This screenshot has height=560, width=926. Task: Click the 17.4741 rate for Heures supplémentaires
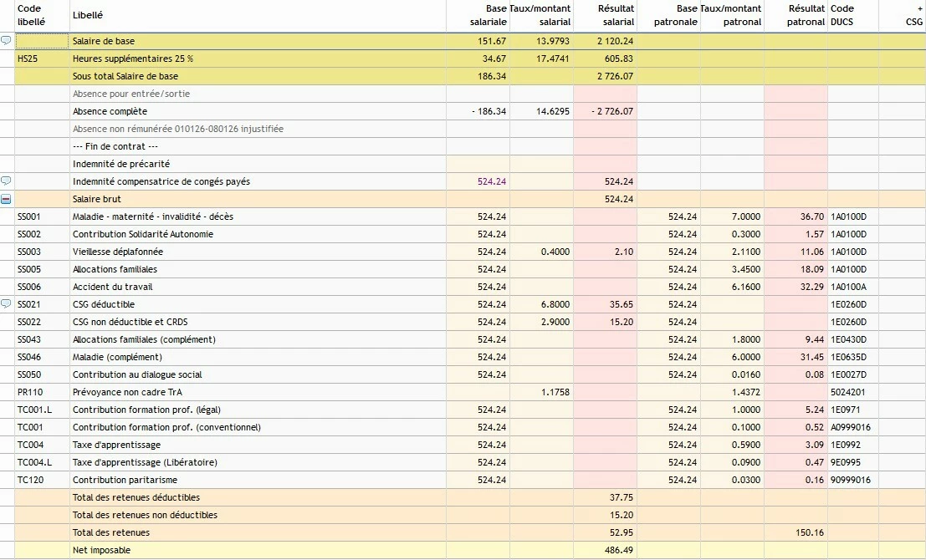coord(553,59)
